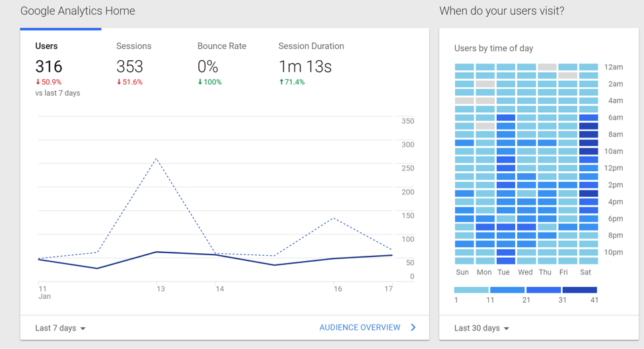Click the 'vs last 7 days' text
644x349 pixels.
[x=57, y=93]
